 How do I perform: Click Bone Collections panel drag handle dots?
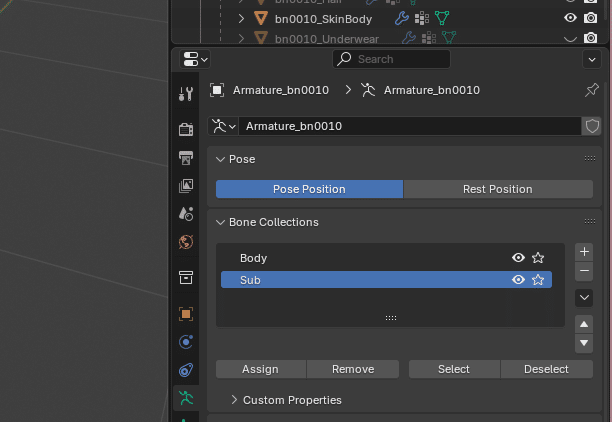pyautogui.click(x=590, y=221)
